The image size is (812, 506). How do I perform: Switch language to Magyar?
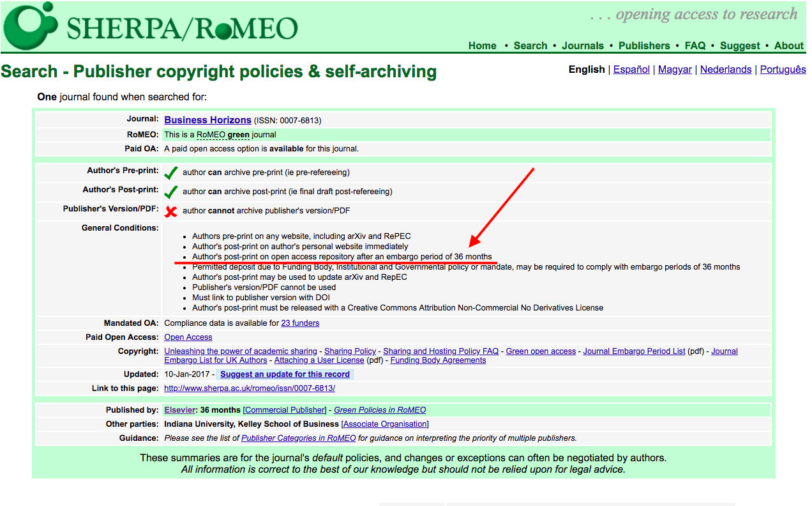click(x=675, y=70)
